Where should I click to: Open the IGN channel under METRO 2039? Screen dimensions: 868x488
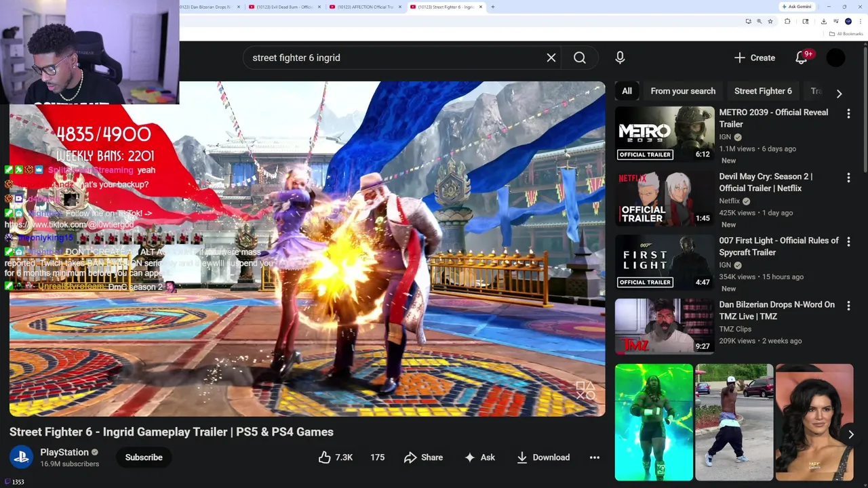pos(725,137)
